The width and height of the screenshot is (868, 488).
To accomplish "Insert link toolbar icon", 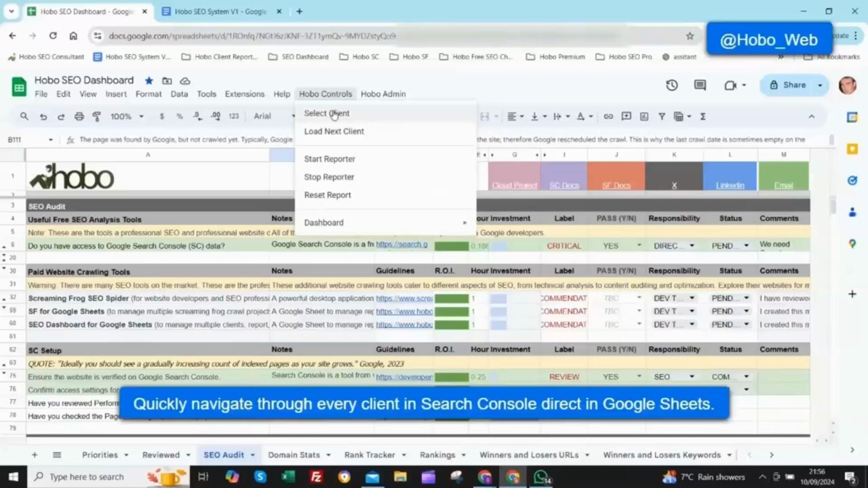I will (608, 117).
